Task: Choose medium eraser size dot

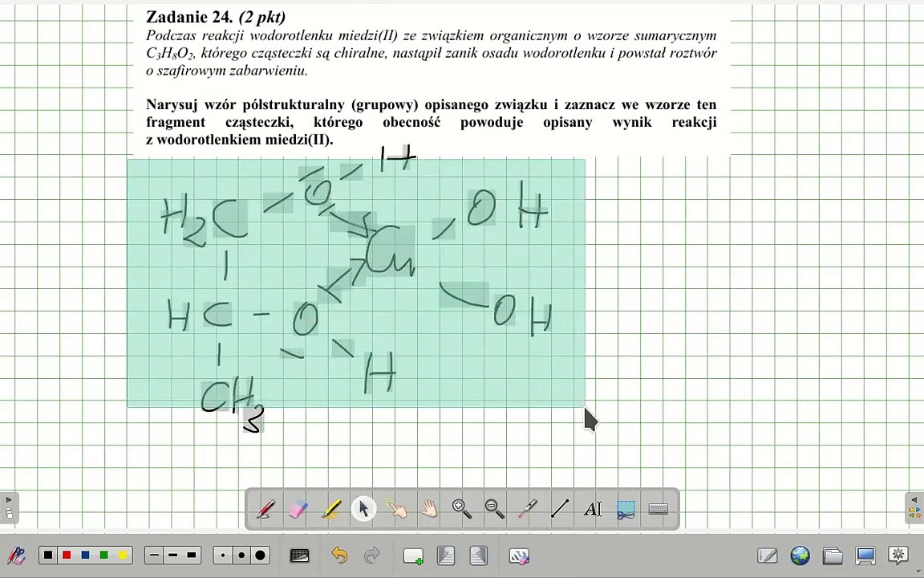Action: pyautogui.click(x=241, y=555)
